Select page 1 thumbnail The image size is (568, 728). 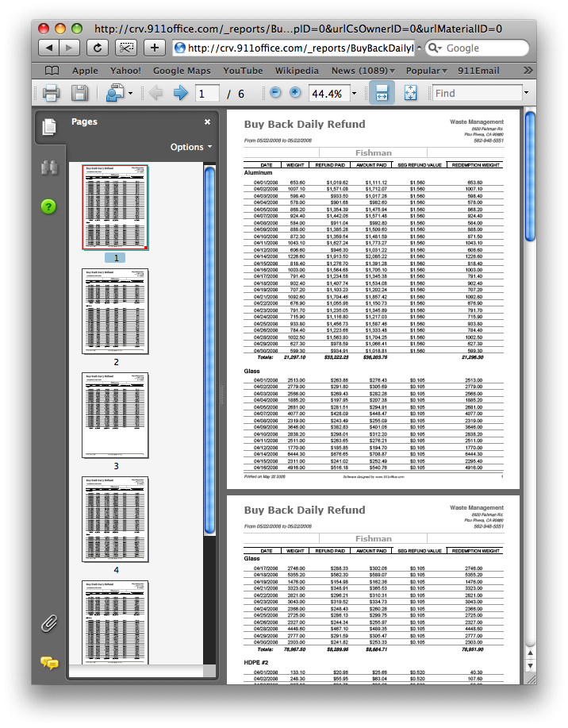115,207
